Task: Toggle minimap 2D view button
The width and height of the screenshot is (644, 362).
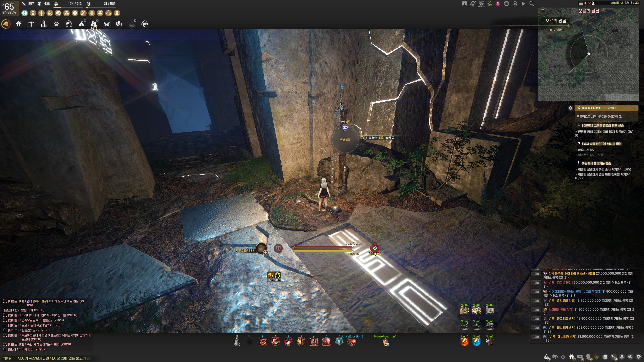Action: [543, 10]
